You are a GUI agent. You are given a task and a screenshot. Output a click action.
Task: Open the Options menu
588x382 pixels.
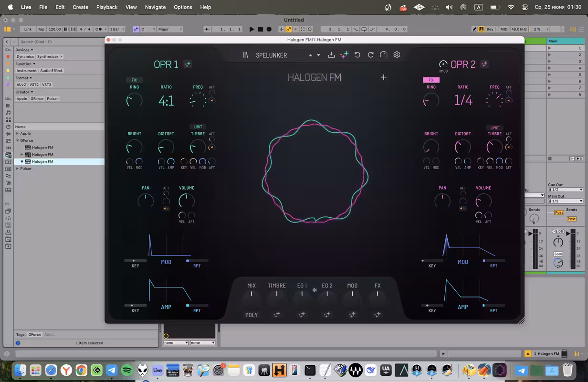pyautogui.click(x=183, y=7)
